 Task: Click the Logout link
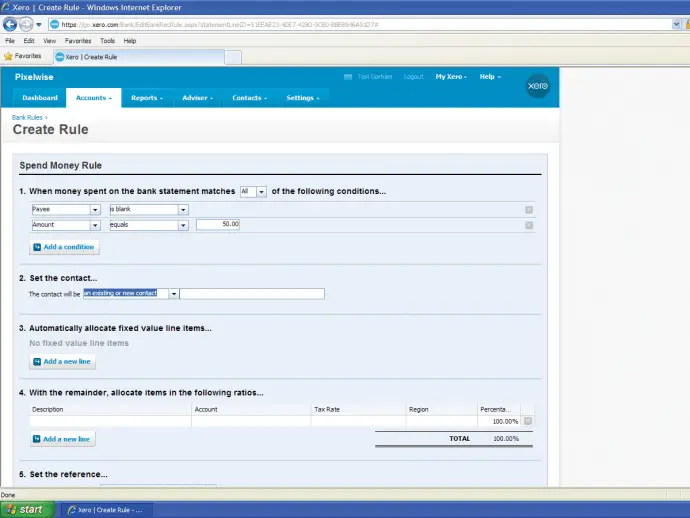point(413,77)
